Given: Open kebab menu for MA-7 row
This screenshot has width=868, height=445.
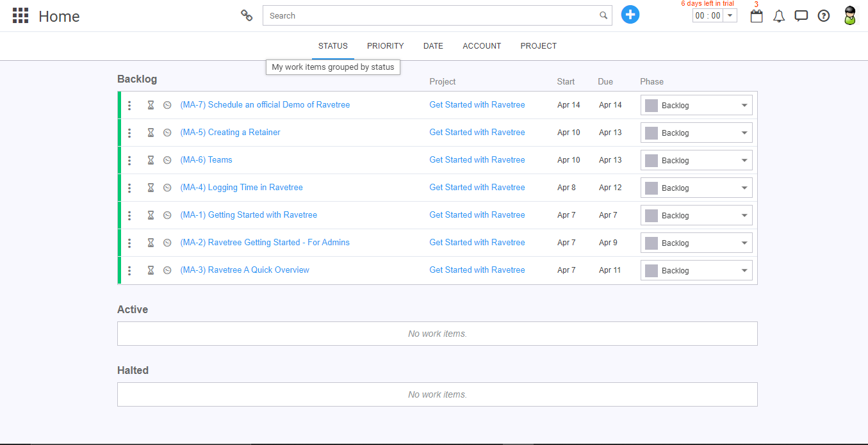Looking at the screenshot, I should pos(129,105).
